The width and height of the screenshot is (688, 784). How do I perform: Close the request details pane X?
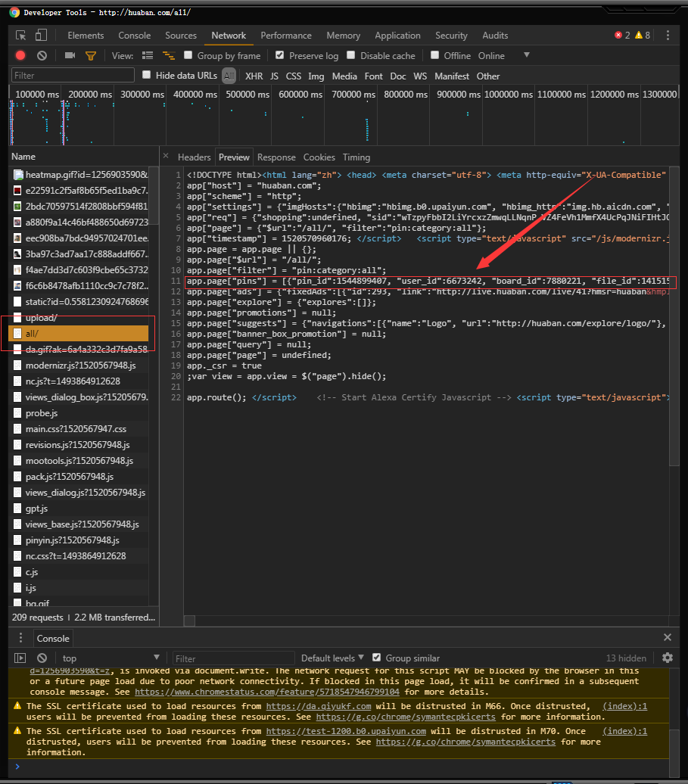coord(166,156)
